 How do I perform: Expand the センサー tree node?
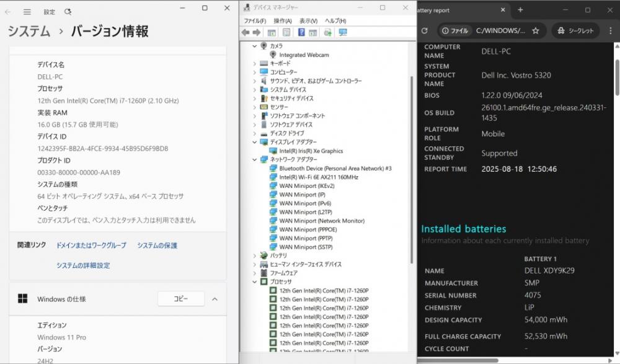[x=255, y=107]
